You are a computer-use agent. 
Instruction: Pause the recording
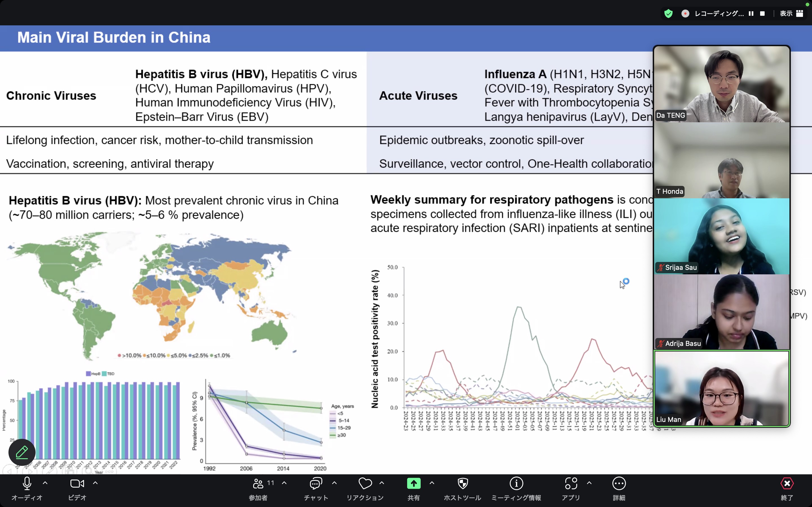pyautogui.click(x=751, y=14)
